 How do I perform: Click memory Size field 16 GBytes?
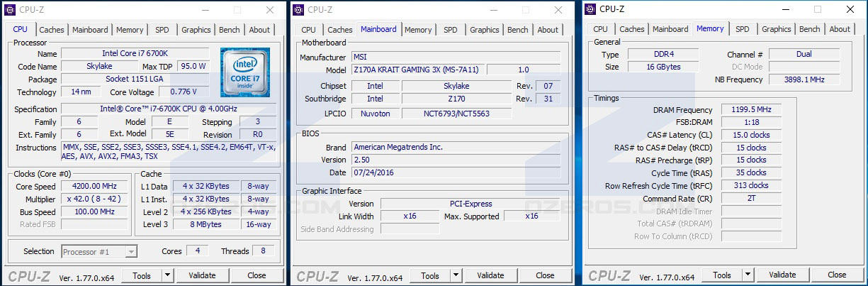point(663,67)
